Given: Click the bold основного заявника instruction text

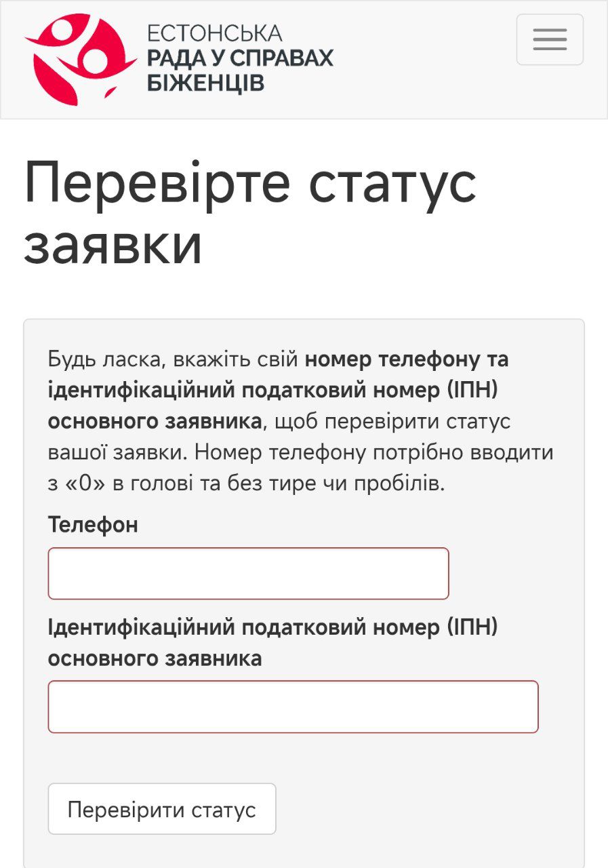Looking at the screenshot, I should 155,421.
